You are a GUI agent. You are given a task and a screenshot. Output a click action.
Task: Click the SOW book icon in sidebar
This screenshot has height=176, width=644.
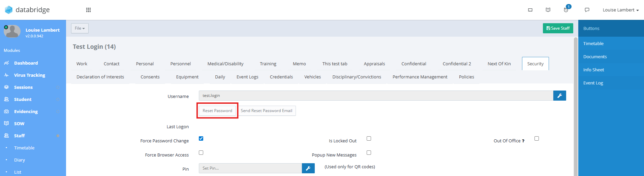click(6, 124)
